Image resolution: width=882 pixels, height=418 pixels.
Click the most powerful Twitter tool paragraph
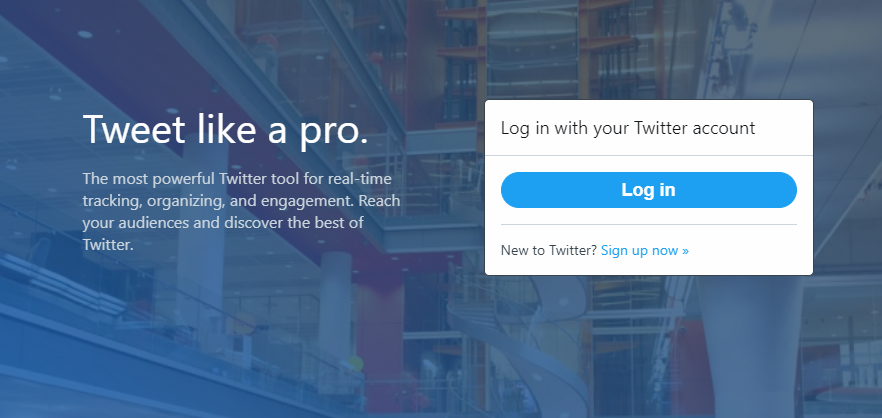click(x=241, y=212)
